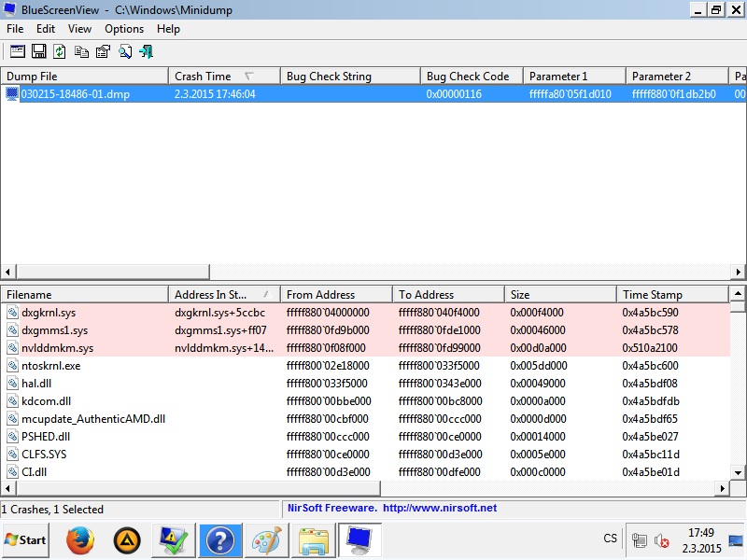Open the Paint taskbar icon
Viewport: 747px width, 560px height.
(x=266, y=541)
